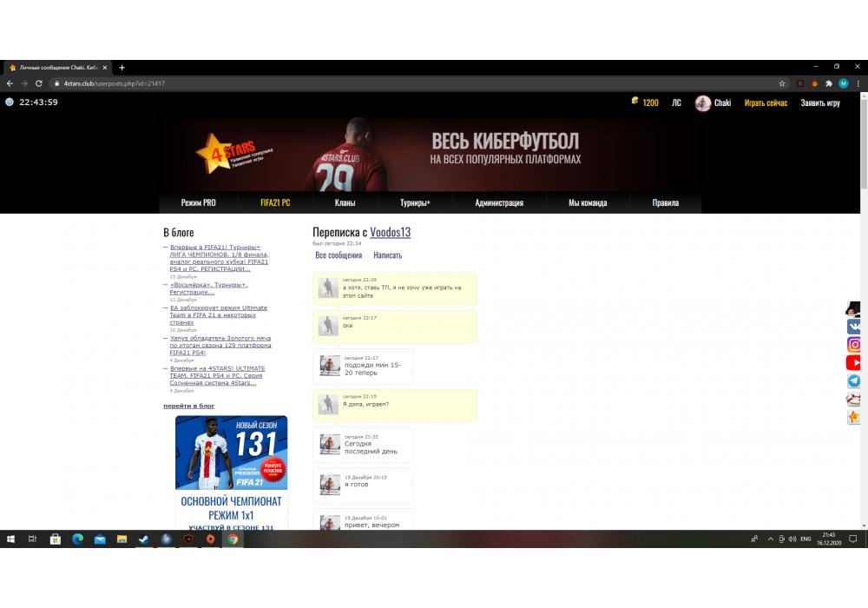
Task: Click the Все сообщения tab
Action: [x=339, y=255]
